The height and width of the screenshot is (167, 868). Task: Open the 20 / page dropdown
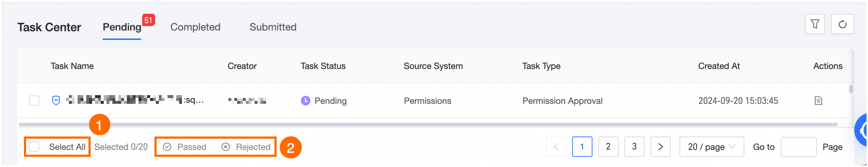[x=711, y=147]
